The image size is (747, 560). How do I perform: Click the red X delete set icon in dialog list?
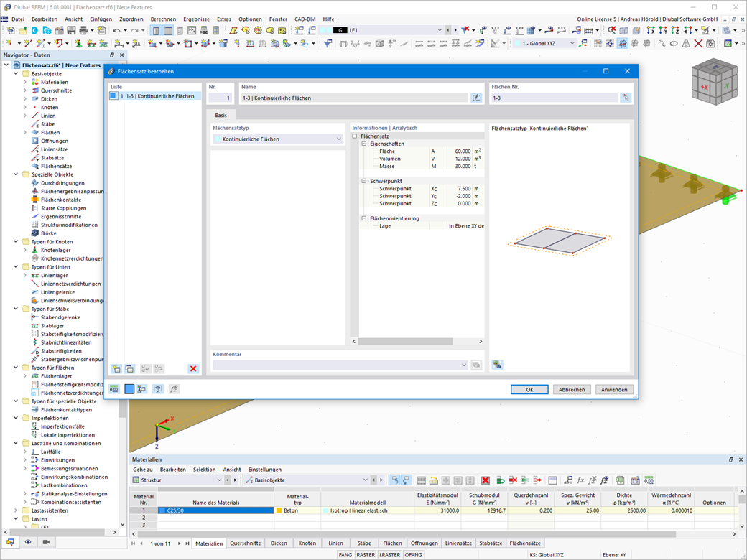coord(193,368)
